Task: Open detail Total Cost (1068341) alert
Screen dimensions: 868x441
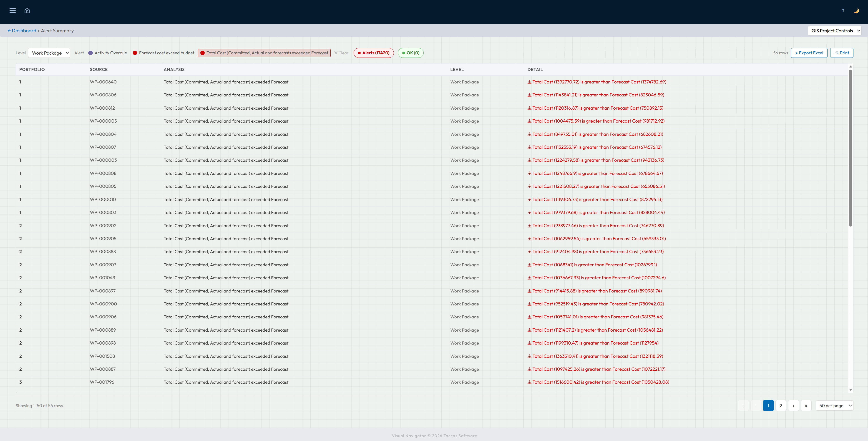Action: (x=592, y=265)
